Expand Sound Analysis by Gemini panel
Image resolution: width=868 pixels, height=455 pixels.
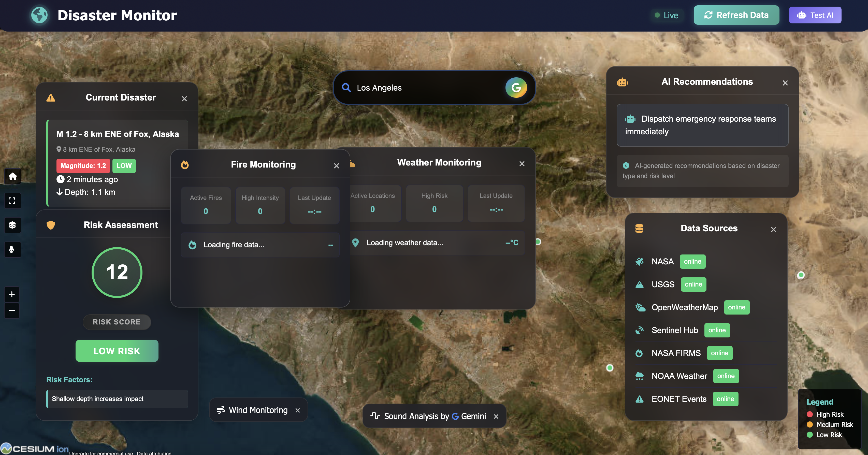[x=428, y=416]
